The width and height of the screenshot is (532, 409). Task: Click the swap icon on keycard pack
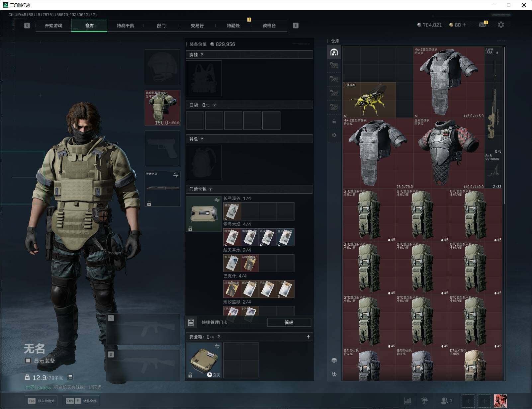click(x=217, y=200)
